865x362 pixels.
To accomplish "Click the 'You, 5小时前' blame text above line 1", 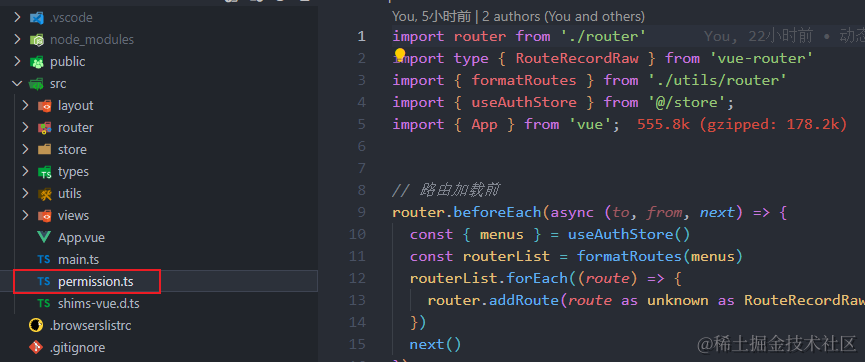I will [x=431, y=17].
